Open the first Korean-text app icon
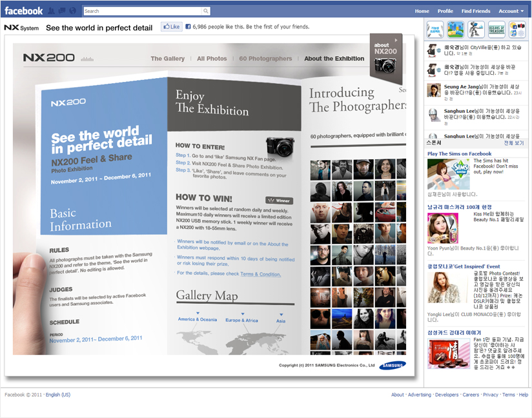The width and height of the screenshot is (532, 418). tap(435, 29)
